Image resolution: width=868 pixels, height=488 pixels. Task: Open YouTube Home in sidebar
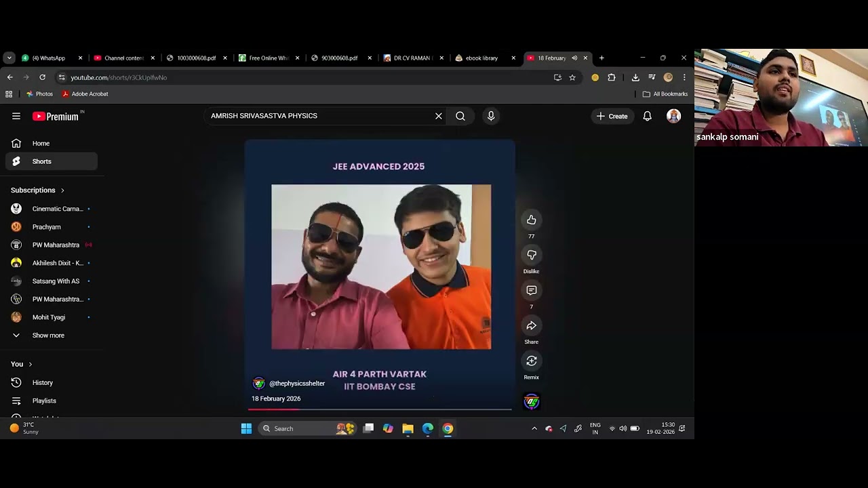[52, 144]
